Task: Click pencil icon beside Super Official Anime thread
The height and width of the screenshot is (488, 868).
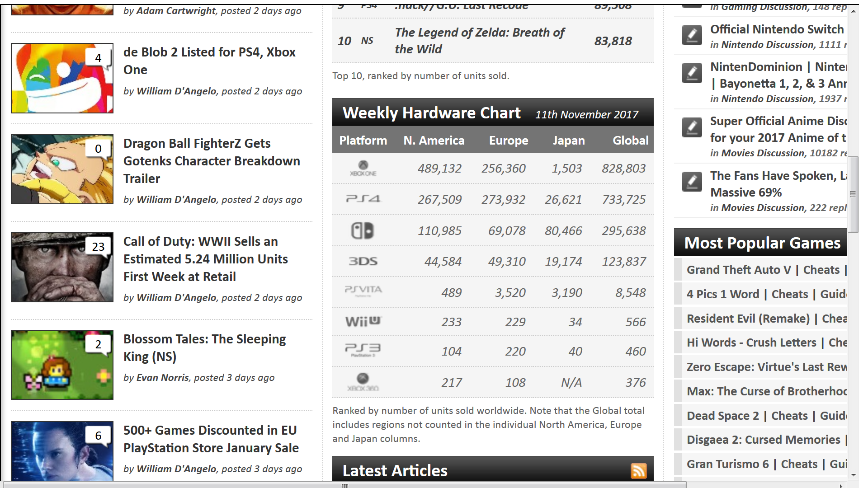Action: point(692,127)
